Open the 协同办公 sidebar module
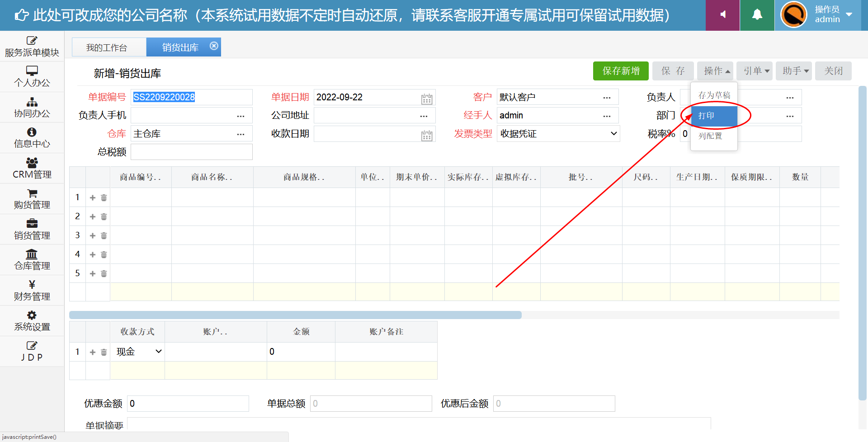 click(x=32, y=108)
